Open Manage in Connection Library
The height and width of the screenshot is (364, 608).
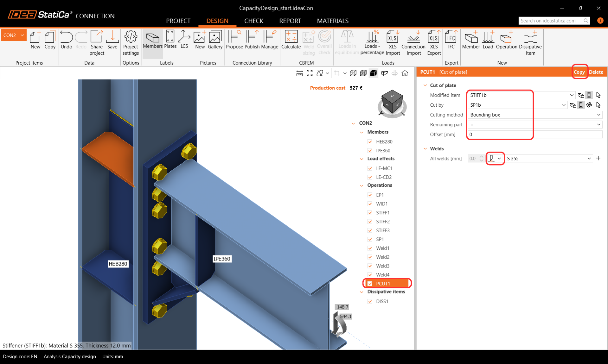270,40
